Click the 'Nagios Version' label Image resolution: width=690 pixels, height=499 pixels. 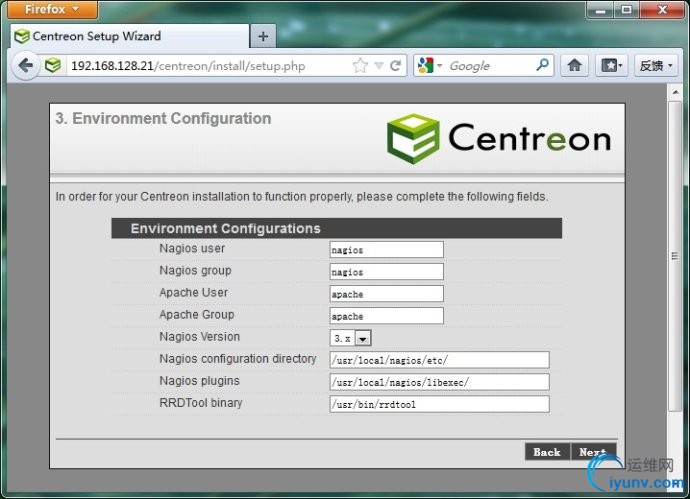tap(199, 337)
